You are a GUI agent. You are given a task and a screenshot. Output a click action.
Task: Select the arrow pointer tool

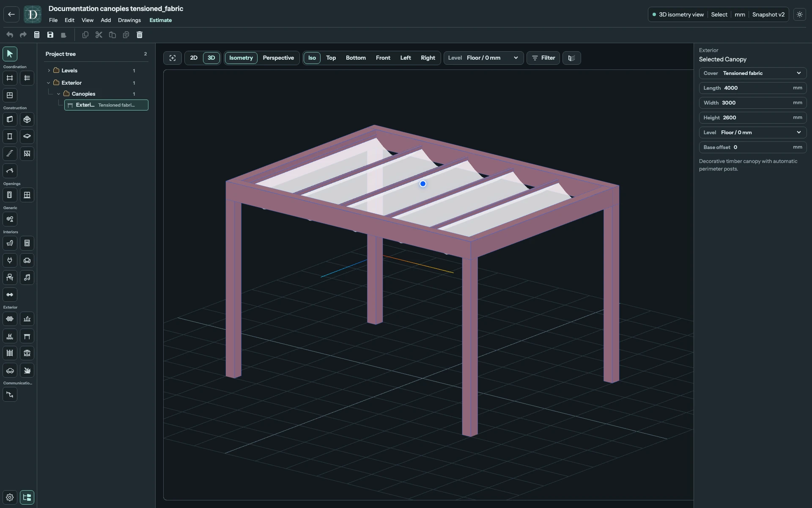coord(10,54)
